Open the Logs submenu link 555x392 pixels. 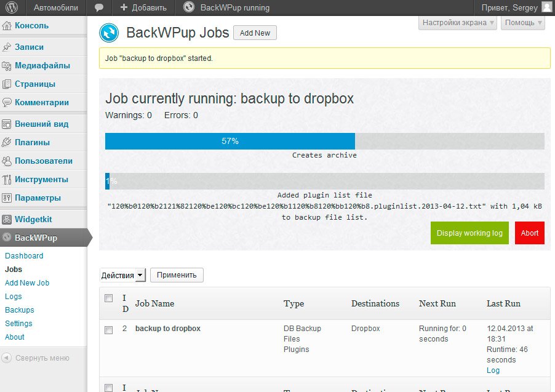pyautogui.click(x=14, y=297)
